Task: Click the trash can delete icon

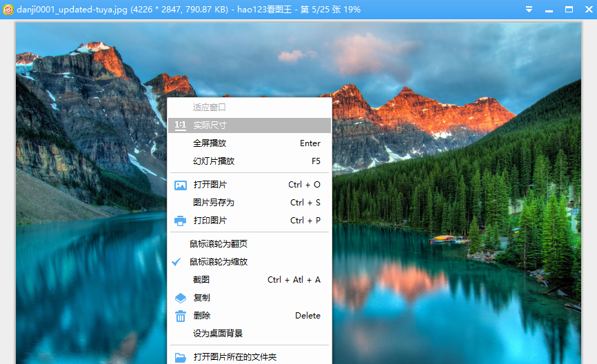Action: pos(180,316)
